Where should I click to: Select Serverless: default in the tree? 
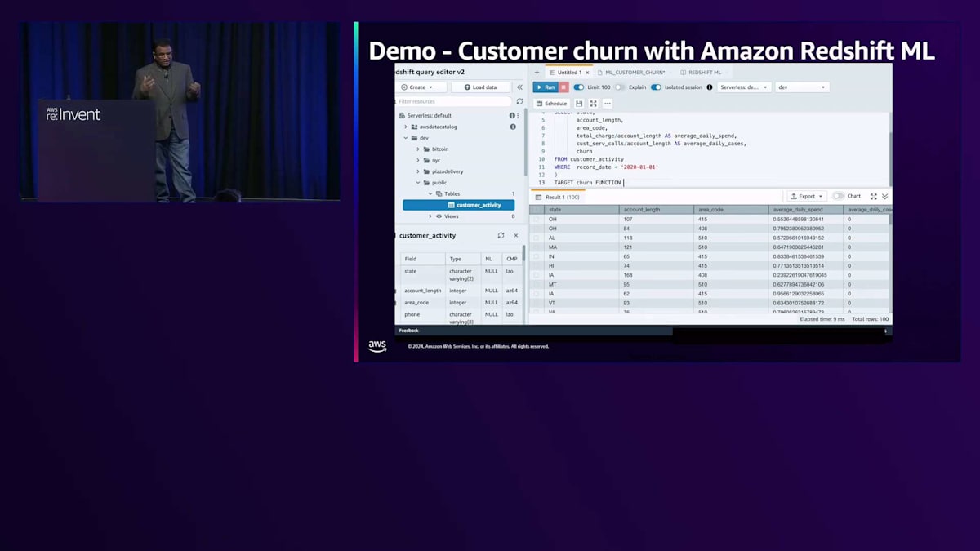point(429,116)
